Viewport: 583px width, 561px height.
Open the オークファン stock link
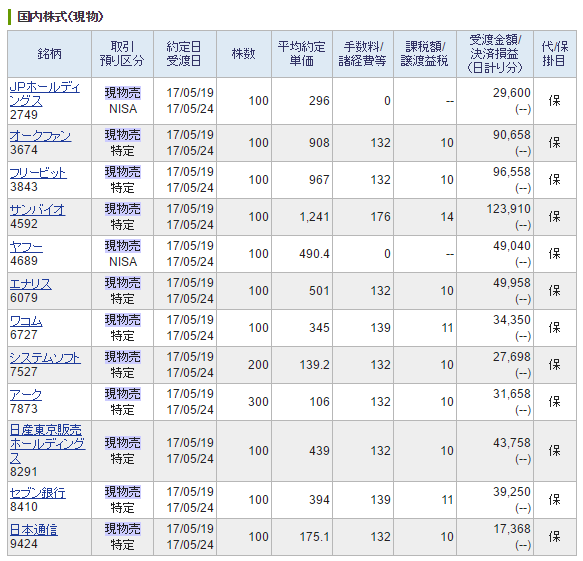click(x=40, y=136)
